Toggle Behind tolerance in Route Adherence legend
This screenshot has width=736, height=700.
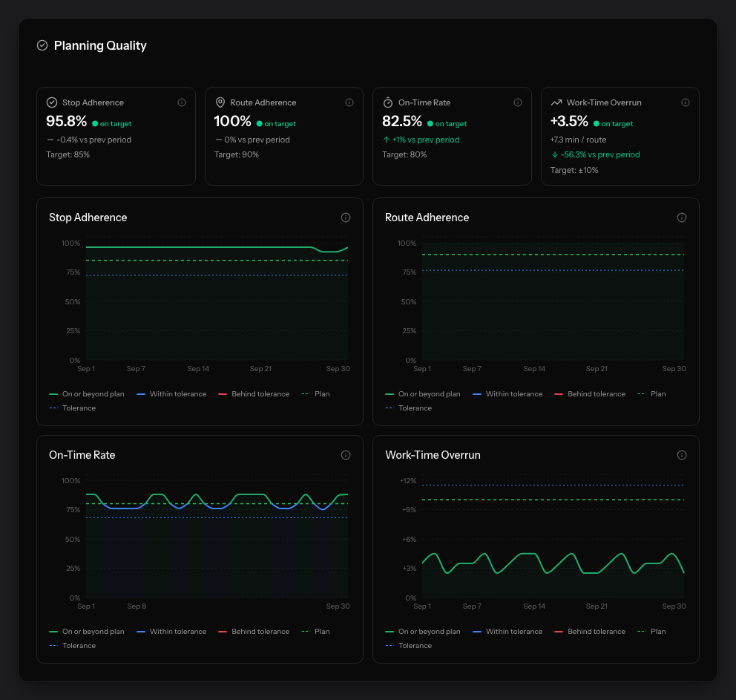590,394
